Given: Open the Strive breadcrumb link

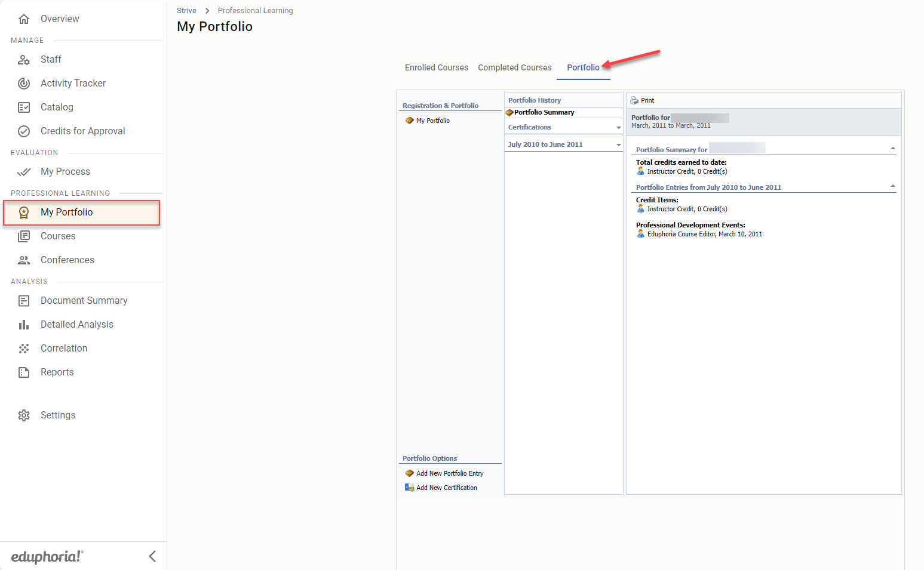Looking at the screenshot, I should pos(186,11).
